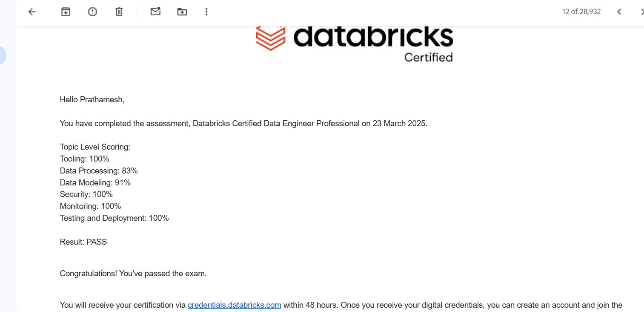Move the email to another folder

click(182, 12)
